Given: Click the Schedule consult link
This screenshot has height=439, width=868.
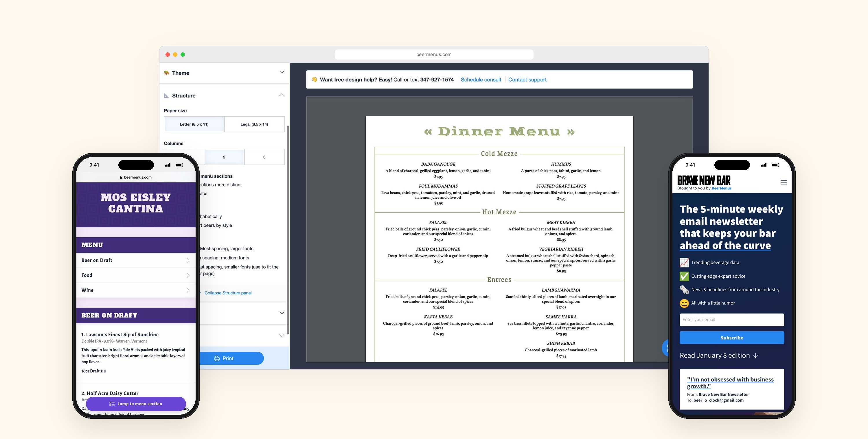Looking at the screenshot, I should click(481, 80).
